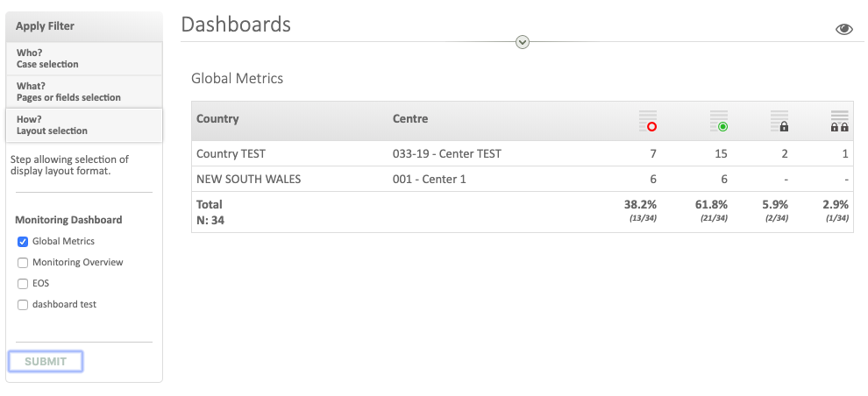Screen dimensions: 868x396
Task: Open What? Pages or fields selection
Action: pos(84,92)
